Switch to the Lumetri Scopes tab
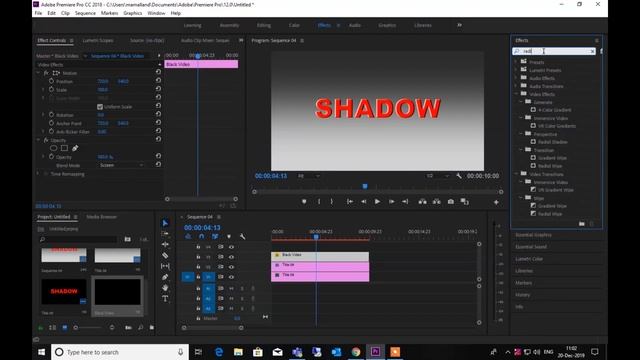This screenshot has height=360, width=640. pyautogui.click(x=98, y=40)
